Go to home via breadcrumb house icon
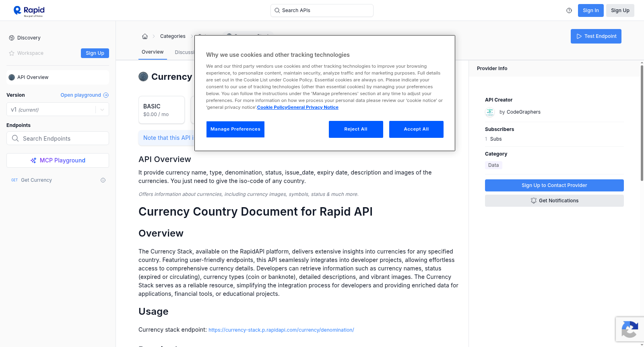The height and width of the screenshot is (347, 644). pyautogui.click(x=145, y=36)
